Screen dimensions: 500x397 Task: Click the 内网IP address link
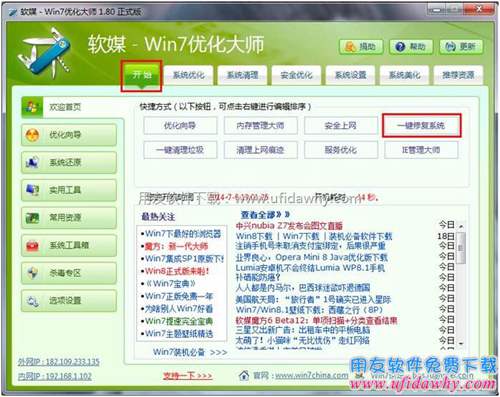55,376
